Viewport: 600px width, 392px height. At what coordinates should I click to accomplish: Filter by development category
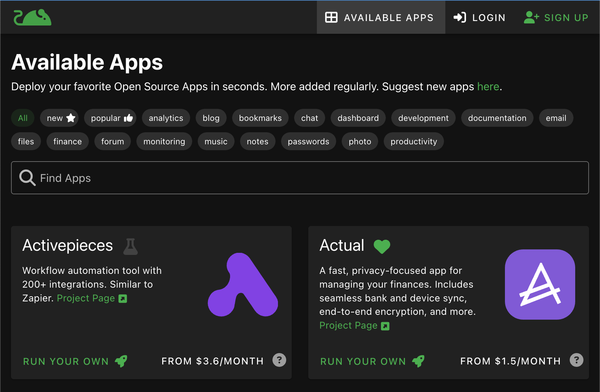coord(423,118)
